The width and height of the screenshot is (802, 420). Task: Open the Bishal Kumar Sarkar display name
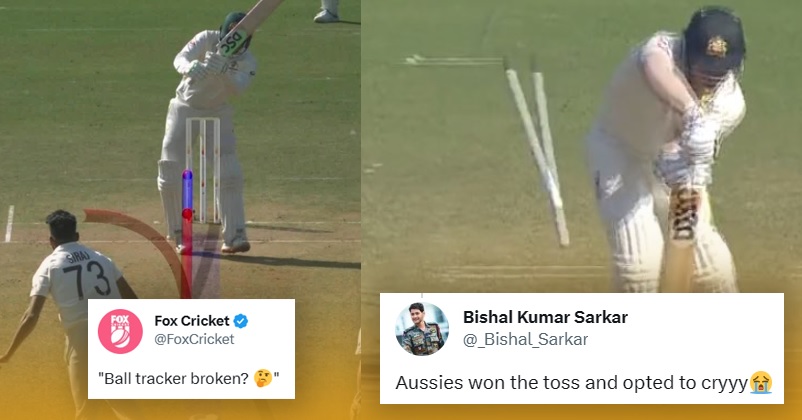[x=545, y=317]
